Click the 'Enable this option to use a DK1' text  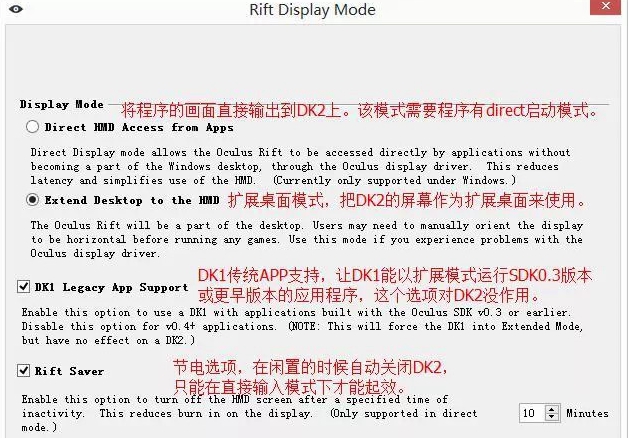[302, 326]
